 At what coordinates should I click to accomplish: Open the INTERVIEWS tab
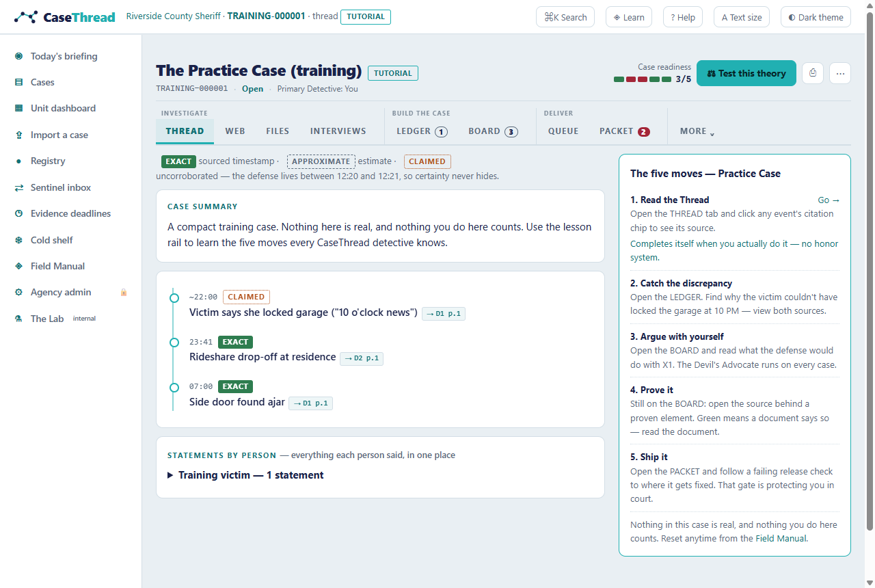tap(338, 131)
